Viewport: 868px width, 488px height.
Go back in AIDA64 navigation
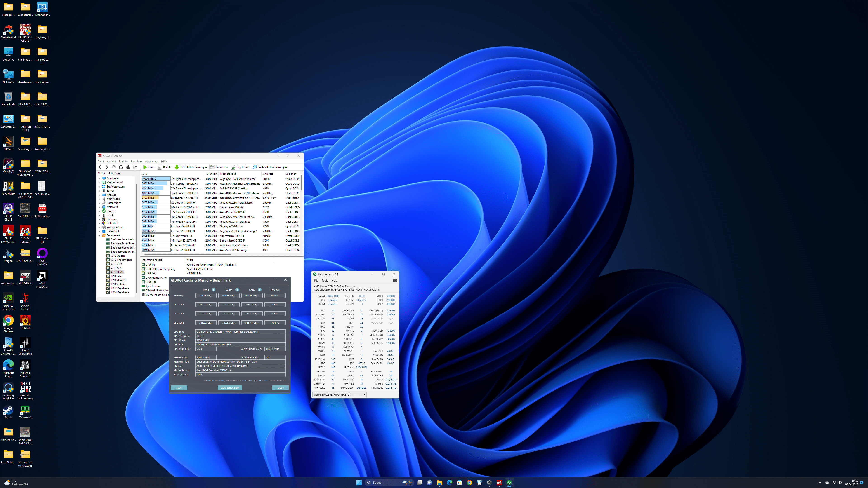click(x=100, y=167)
